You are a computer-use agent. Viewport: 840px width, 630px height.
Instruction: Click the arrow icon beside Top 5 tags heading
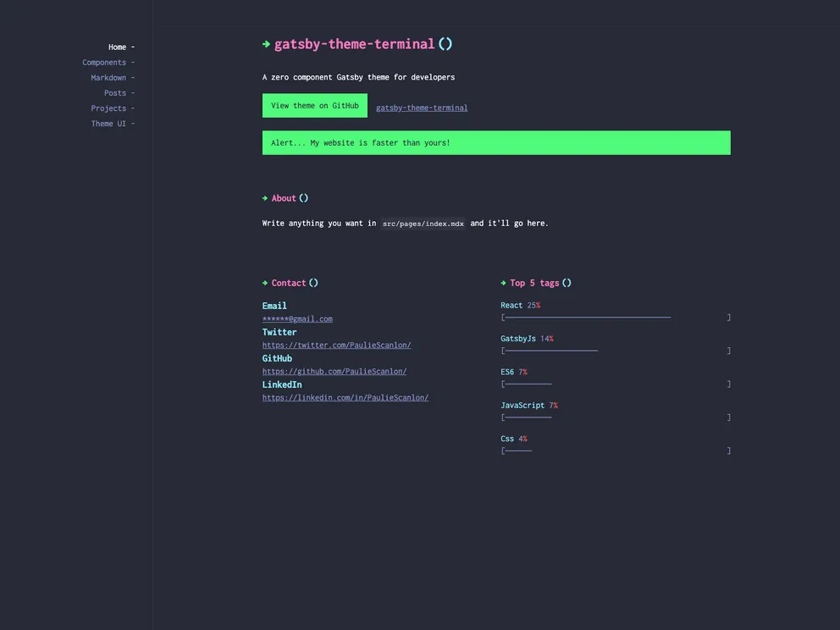pyautogui.click(x=505, y=282)
